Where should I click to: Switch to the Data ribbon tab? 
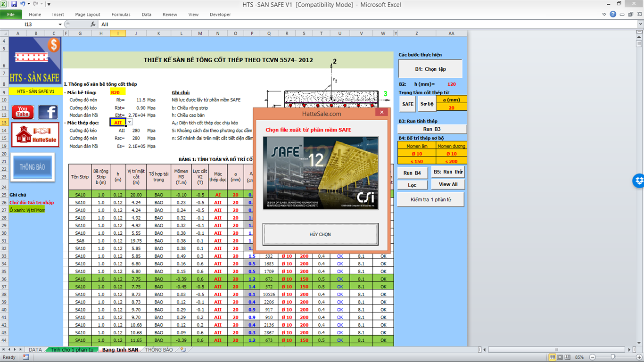coord(147,15)
